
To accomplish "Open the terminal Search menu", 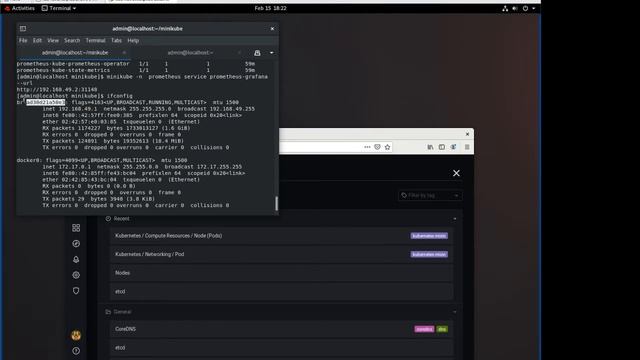I will (x=72, y=40).
